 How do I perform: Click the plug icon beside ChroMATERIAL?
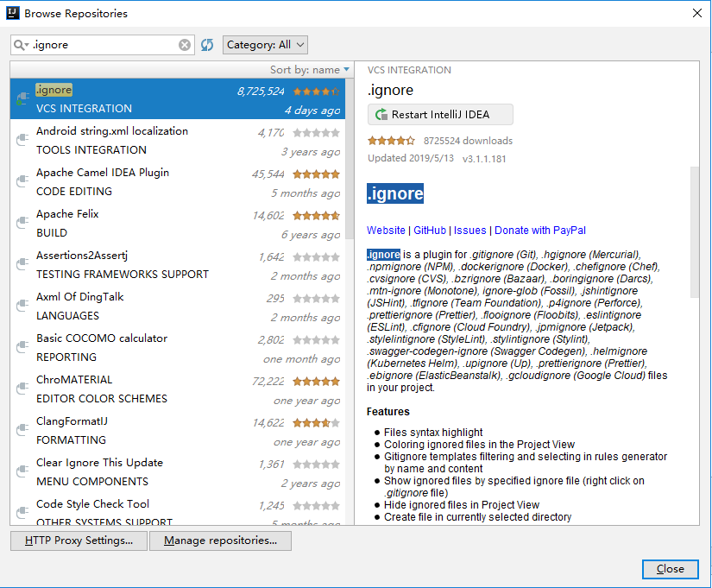point(22,389)
